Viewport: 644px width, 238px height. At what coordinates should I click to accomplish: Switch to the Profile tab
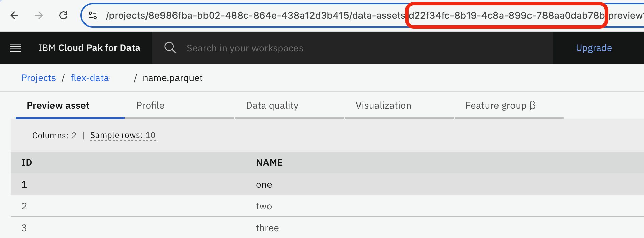click(x=150, y=105)
